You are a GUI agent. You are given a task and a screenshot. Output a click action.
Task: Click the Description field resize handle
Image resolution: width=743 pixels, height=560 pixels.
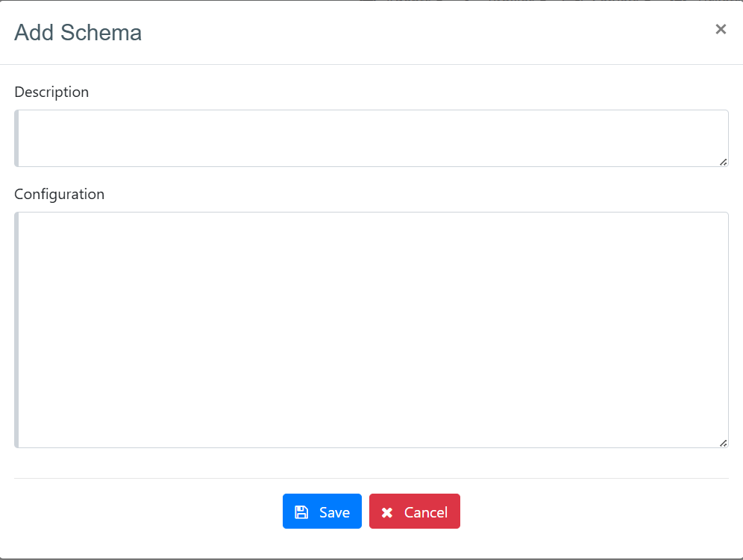[x=723, y=162]
